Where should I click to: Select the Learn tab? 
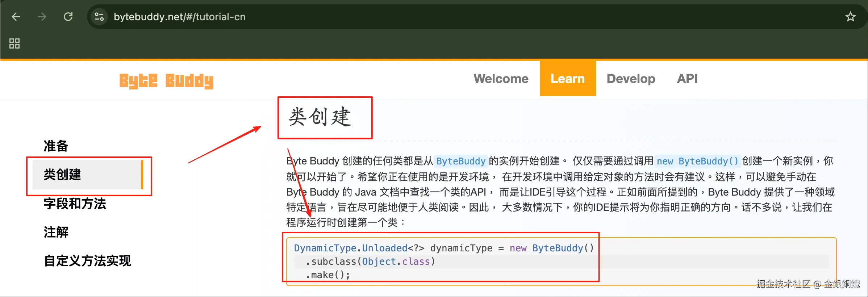(x=568, y=79)
